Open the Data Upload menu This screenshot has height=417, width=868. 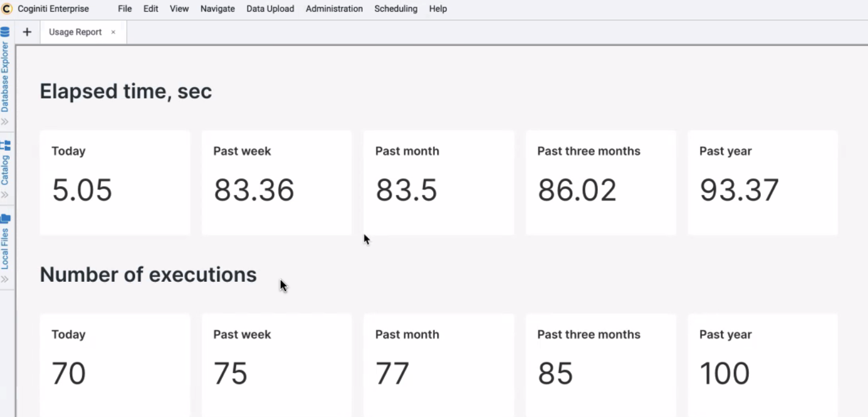(269, 8)
